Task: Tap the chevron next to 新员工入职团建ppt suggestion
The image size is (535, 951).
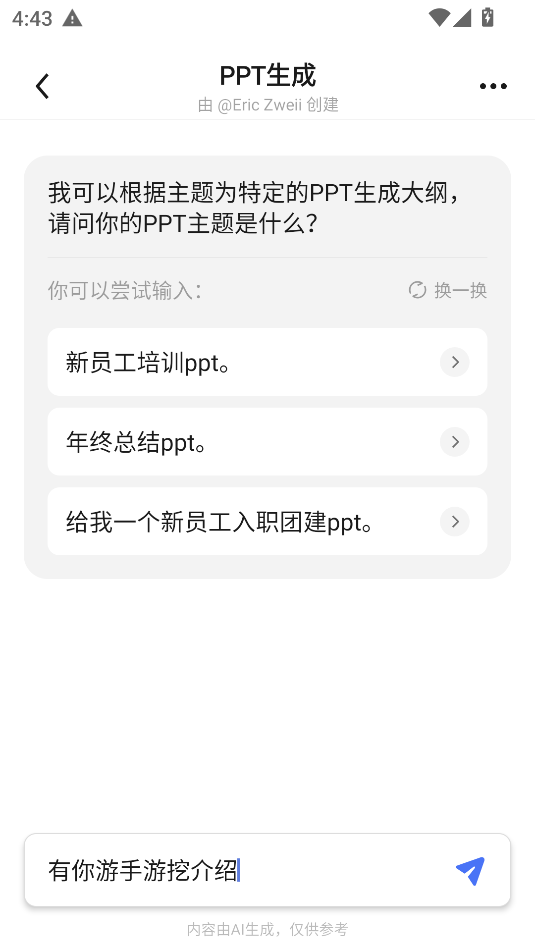Action: (x=455, y=522)
